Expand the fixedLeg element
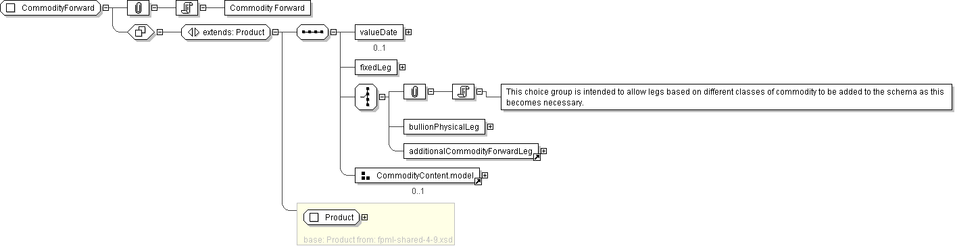 click(402, 67)
